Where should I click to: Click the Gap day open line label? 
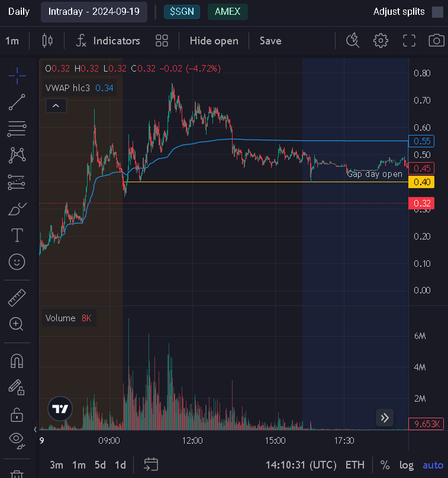click(375, 174)
